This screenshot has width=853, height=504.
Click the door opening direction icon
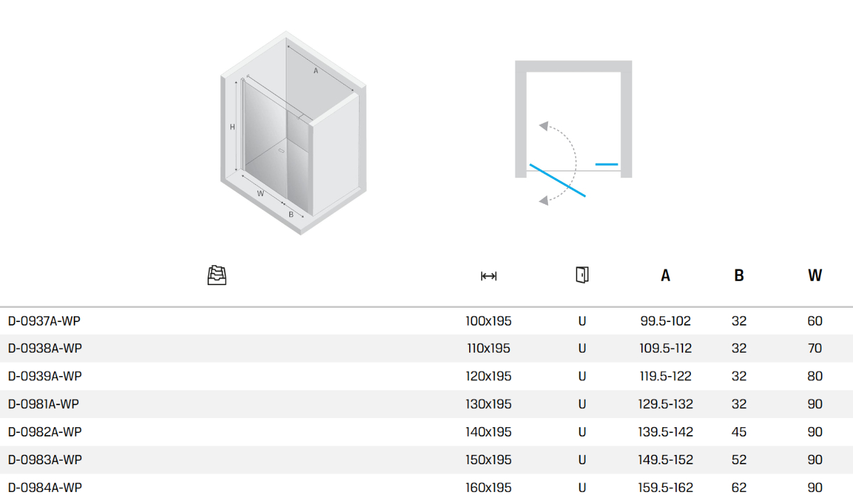tap(582, 275)
